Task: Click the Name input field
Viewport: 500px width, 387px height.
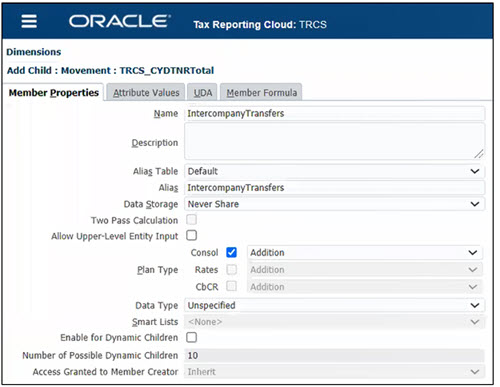Action: click(334, 113)
